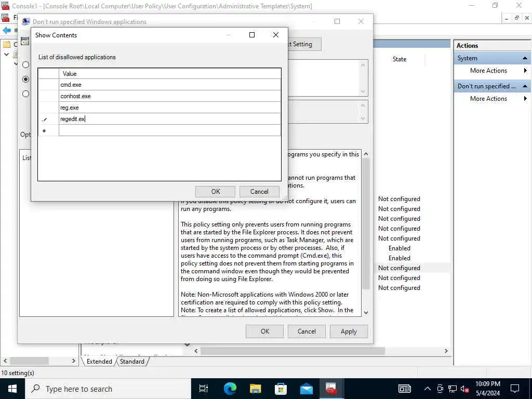Click comment box scroll-up arrow
Viewport: 532px width, 399px height.
tap(363, 65)
